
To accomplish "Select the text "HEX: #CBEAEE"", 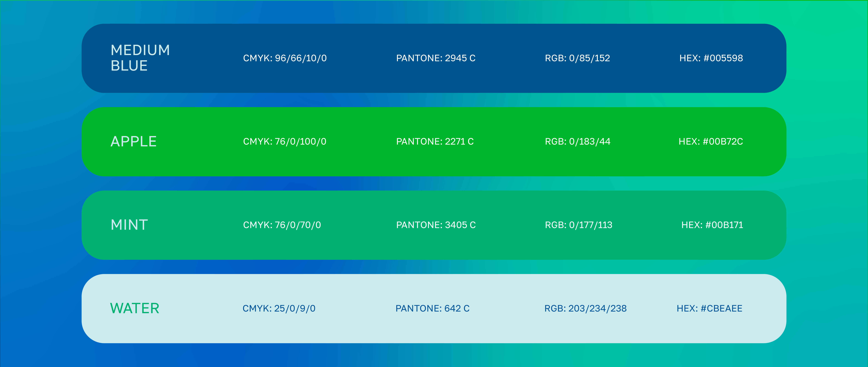I will pos(709,309).
